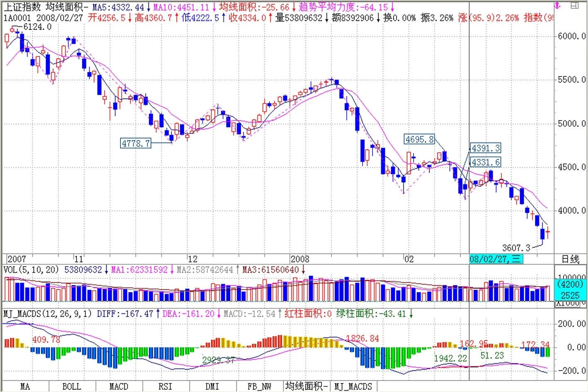Switch to the MJ_MACDS indicator tab
Screen dimensions: 588x392
[x=353, y=387]
